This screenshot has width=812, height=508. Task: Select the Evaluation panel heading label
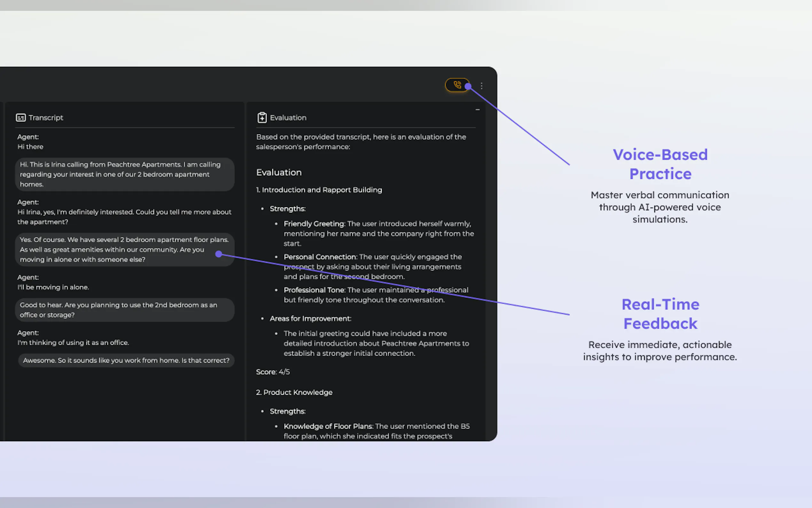[288, 118]
